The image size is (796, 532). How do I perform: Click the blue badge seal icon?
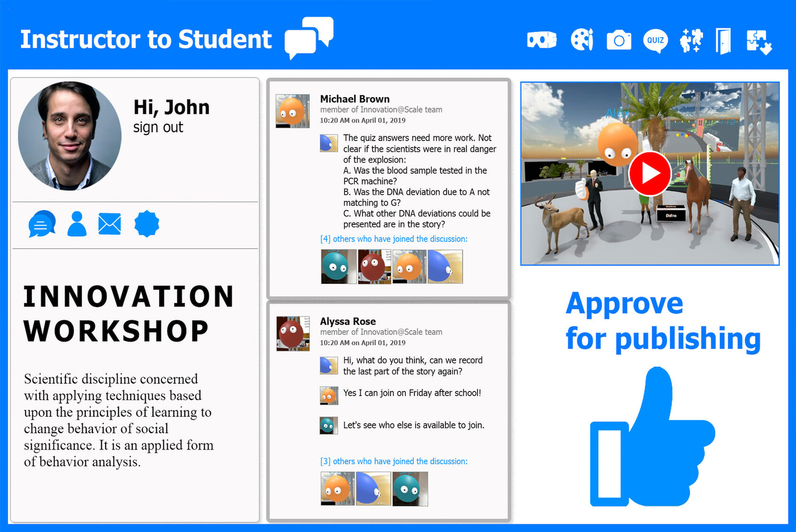point(146,224)
